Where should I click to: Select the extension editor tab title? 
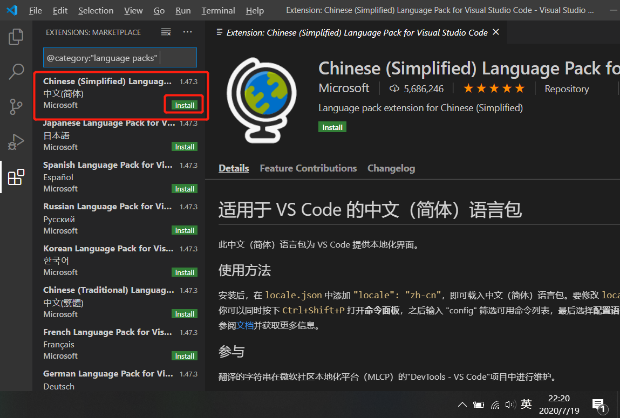click(357, 33)
